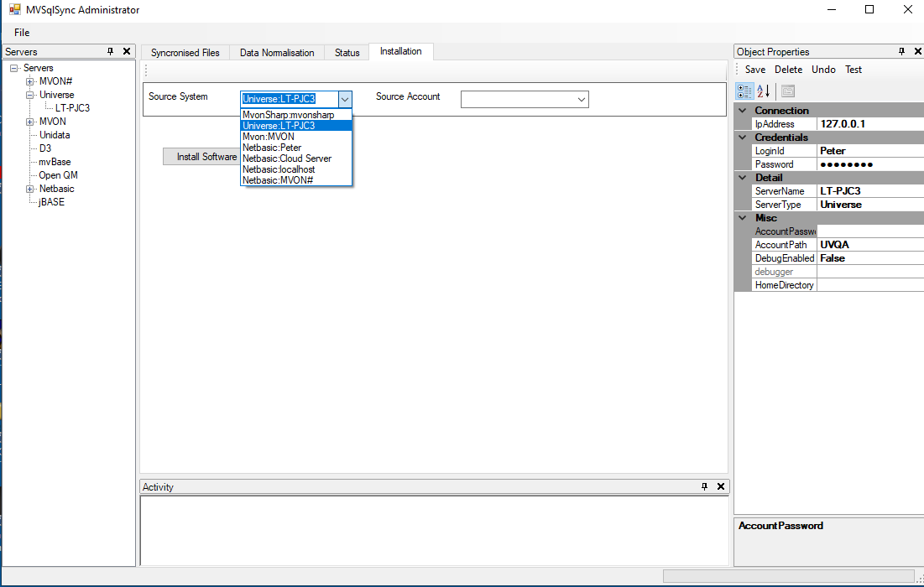Select the Installation tab
924x587 pixels.
click(400, 51)
